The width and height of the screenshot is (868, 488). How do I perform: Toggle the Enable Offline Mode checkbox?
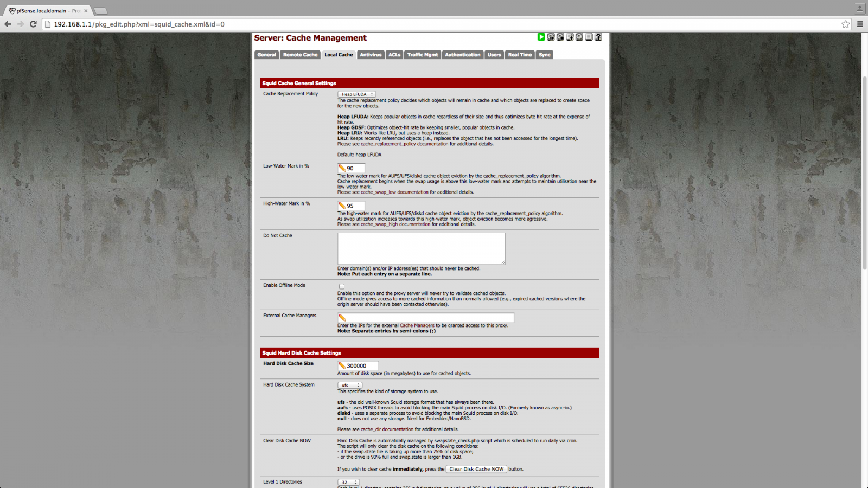[341, 286]
